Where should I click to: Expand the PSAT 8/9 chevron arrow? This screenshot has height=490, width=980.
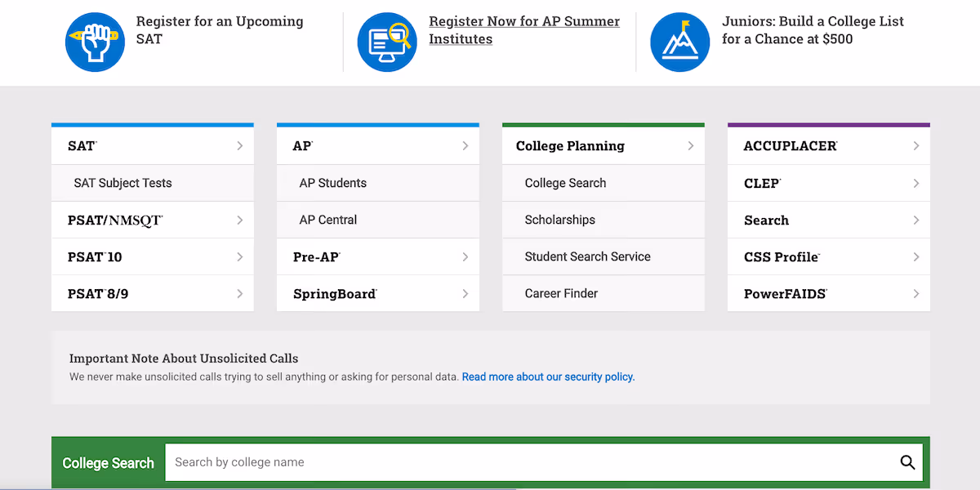point(239,294)
